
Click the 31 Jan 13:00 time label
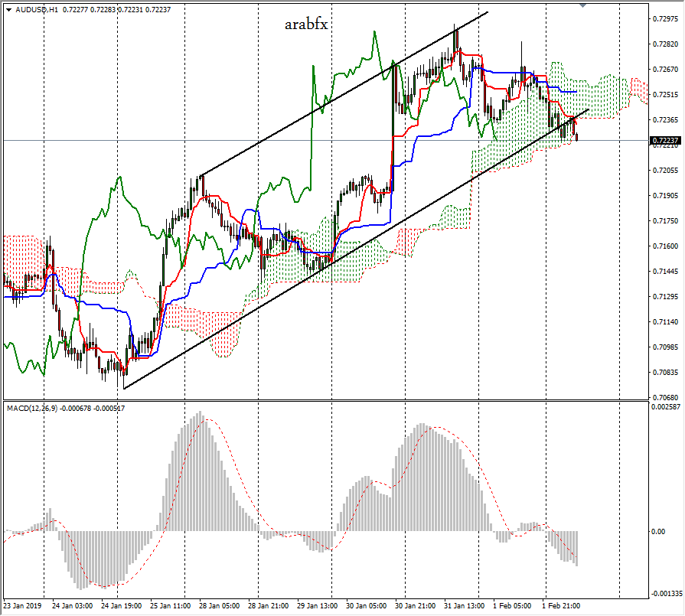(464, 606)
